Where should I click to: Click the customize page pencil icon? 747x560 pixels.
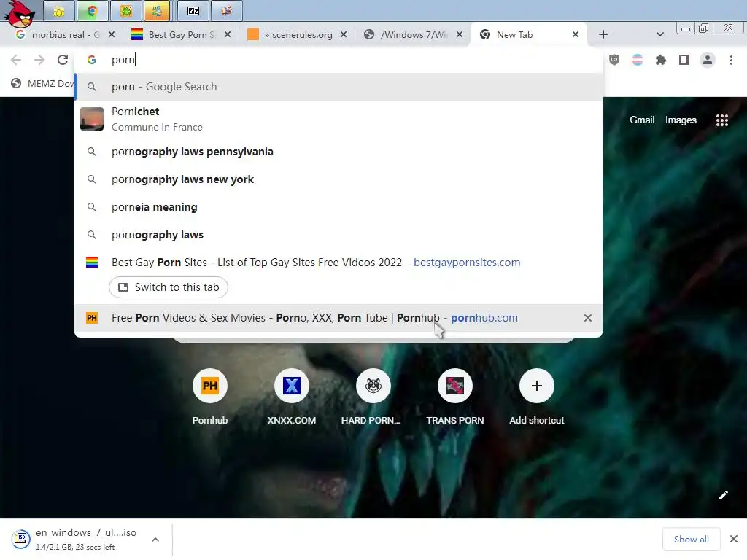click(723, 495)
